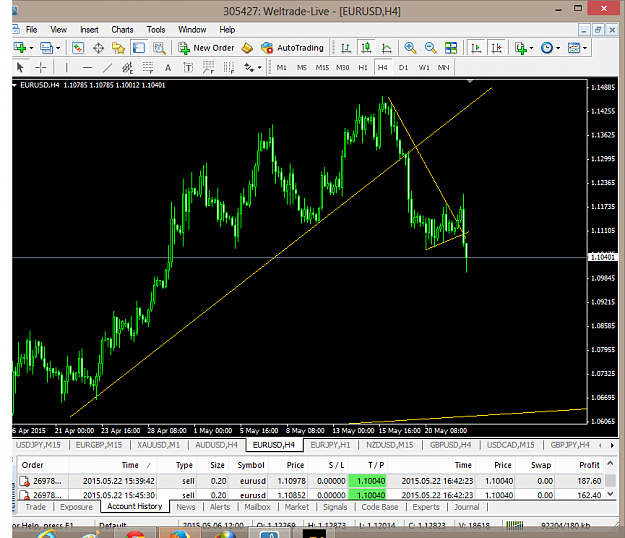Zoom out of the chart

(430, 48)
